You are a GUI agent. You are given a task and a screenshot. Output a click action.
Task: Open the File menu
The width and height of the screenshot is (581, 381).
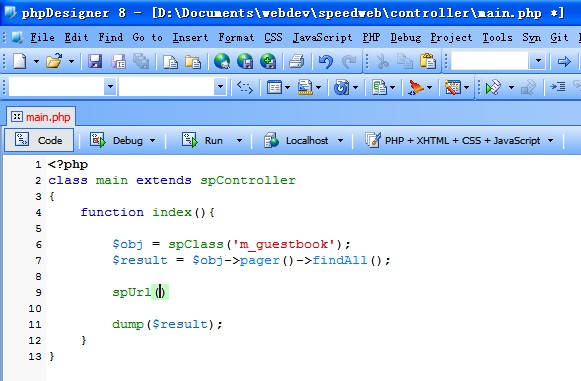[42, 37]
